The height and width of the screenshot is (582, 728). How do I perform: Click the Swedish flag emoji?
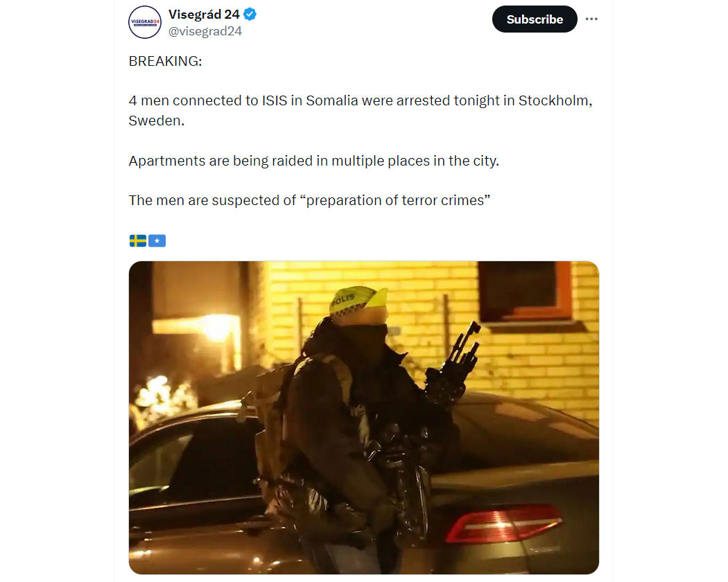pyautogui.click(x=138, y=241)
